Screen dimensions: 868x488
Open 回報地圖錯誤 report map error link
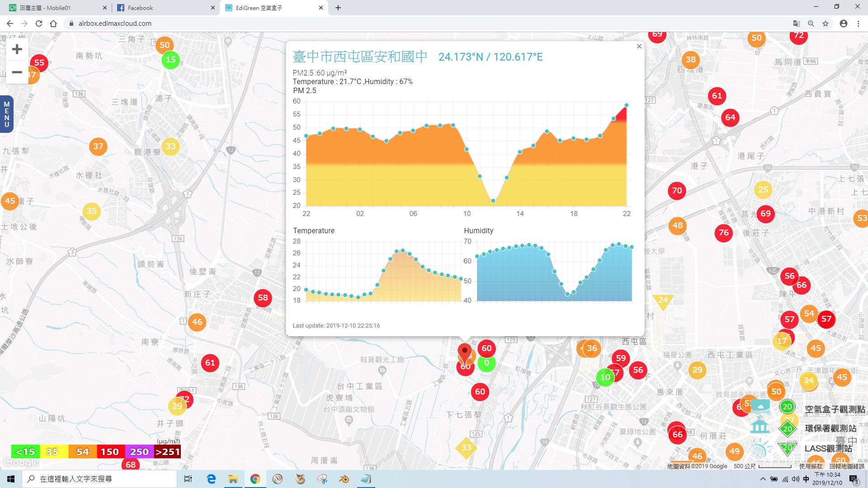(847, 466)
